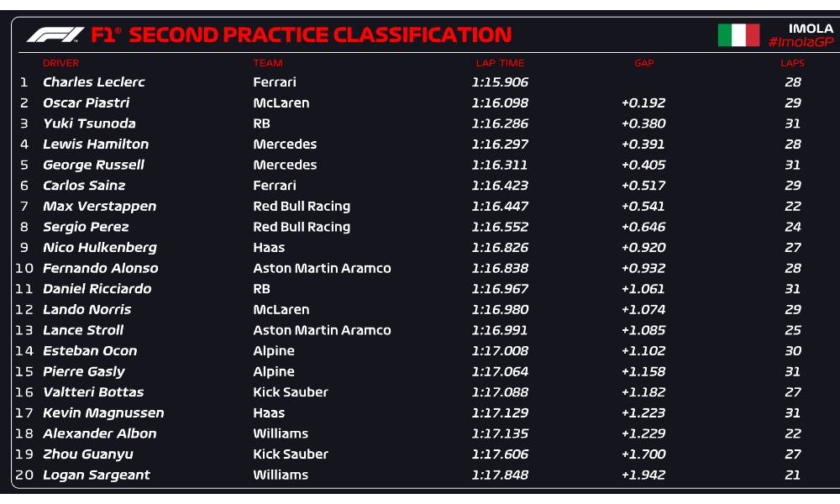
Task: Select the GAP column header
Action: [644, 63]
